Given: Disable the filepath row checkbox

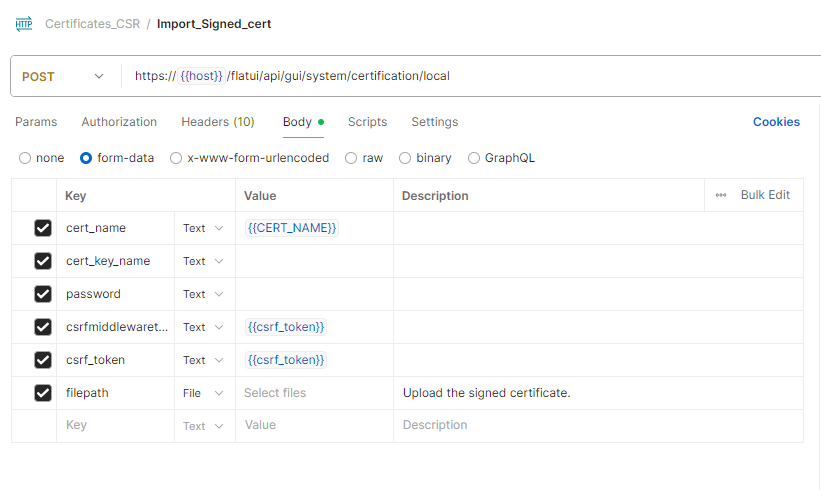Looking at the screenshot, I should pyautogui.click(x=43, y=393).
